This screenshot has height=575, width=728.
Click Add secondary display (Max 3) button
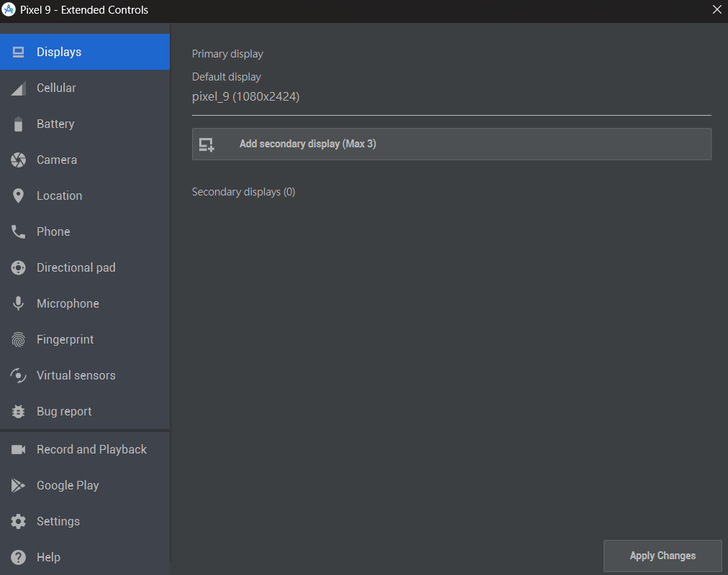click(452, 144)
